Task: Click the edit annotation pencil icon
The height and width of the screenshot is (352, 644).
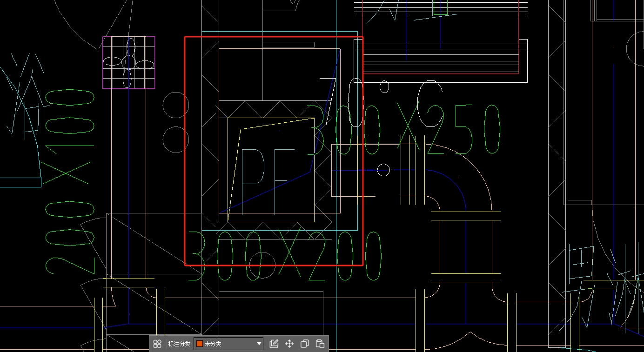Action: point(274,344)
